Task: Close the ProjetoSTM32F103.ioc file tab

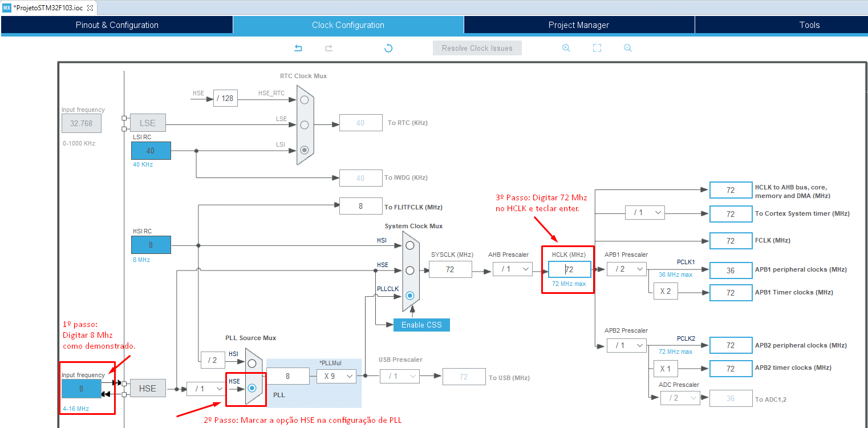Action: [90, 8]
